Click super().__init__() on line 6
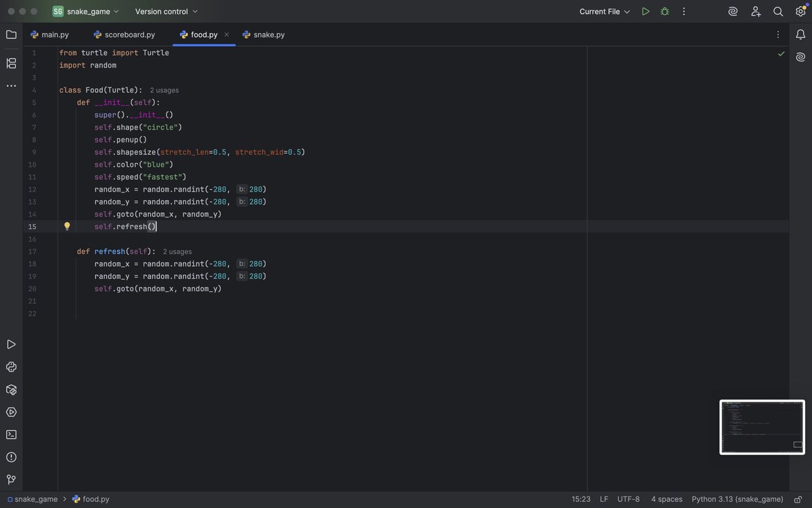This screenshot has height=508, width=812. 134,114
